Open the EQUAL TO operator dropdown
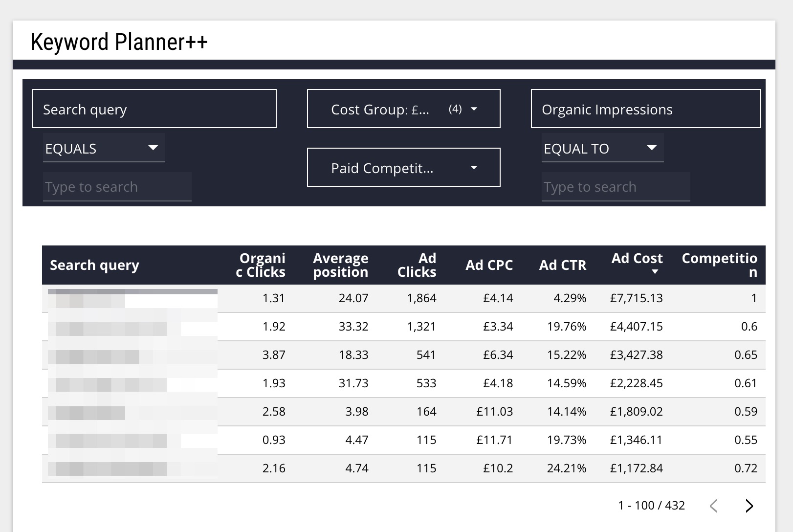Image resolution: width=793 pixels, height=532 pixels. click(602, 148)
